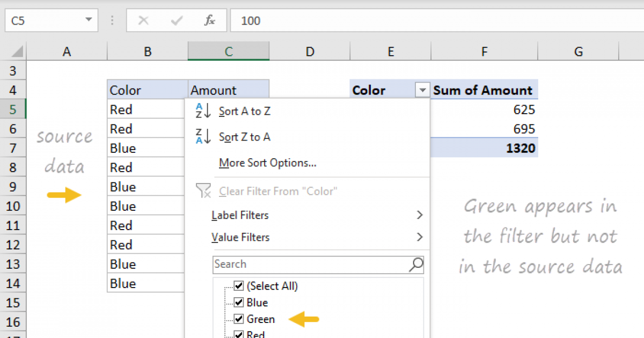
Task: Select the column C header
Action: point(228,51)
